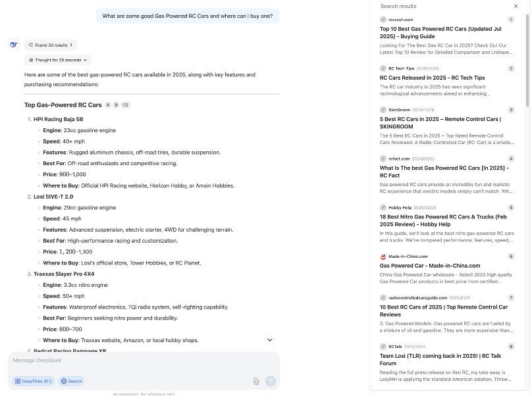This screenshot has height=396, width=532.
Task: Expand the Found 33 results list
Action: point(51,45)
